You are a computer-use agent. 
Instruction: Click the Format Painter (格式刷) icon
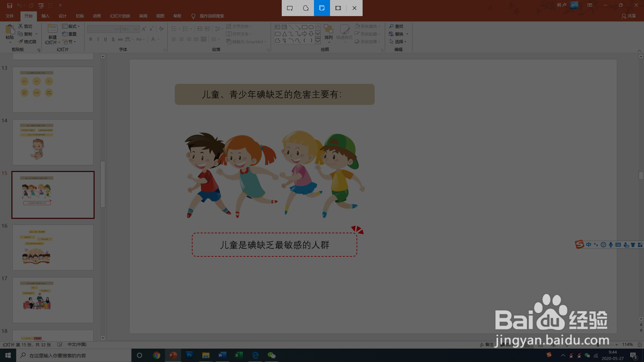tap(21, 42)
